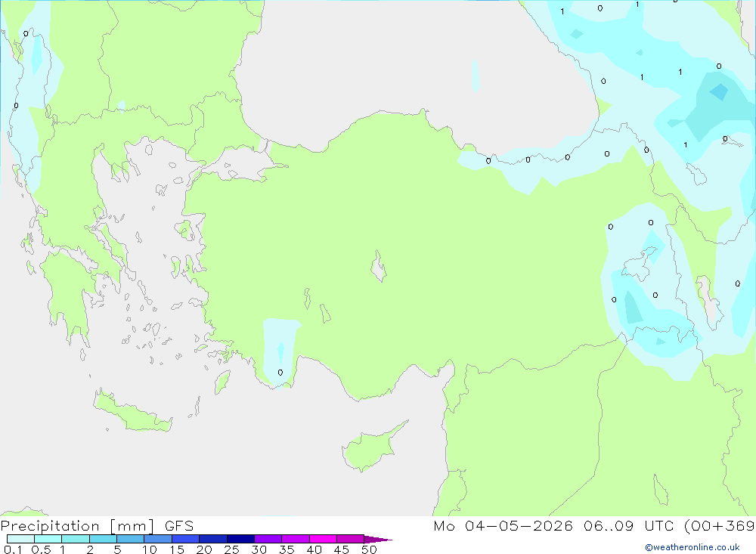Viewport: 756px width, 554px height.
Task: Click the 'UTC' label
Action: pos(659,525)
